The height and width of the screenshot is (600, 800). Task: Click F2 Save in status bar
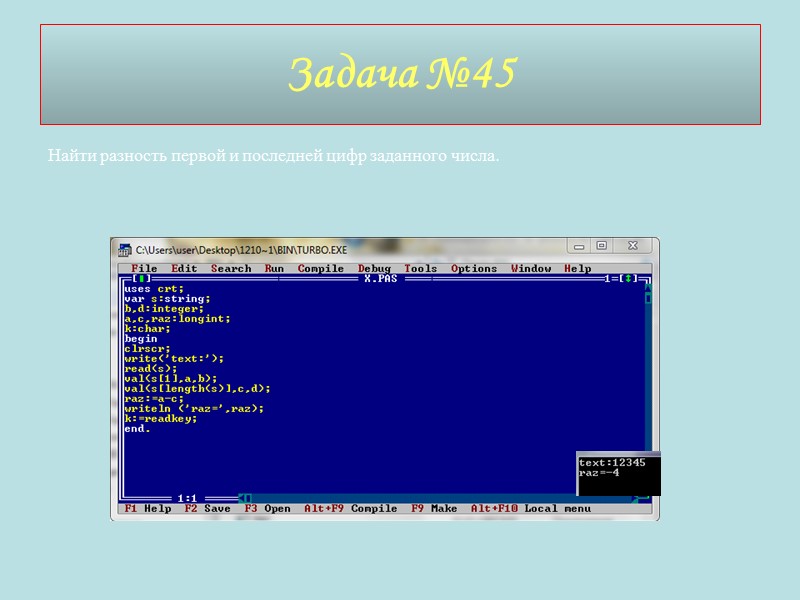[x=208, y=509]
